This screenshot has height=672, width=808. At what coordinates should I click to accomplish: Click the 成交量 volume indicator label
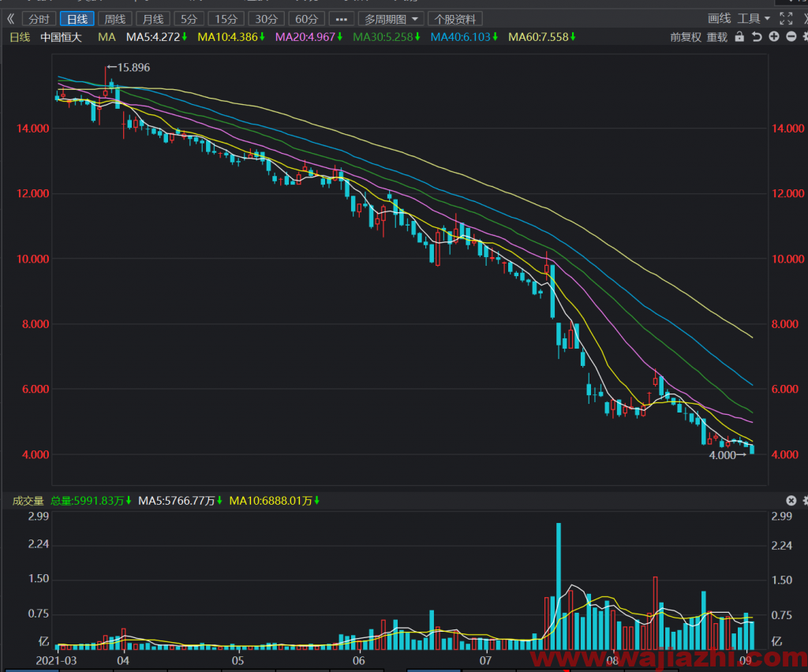pos(28,501)
